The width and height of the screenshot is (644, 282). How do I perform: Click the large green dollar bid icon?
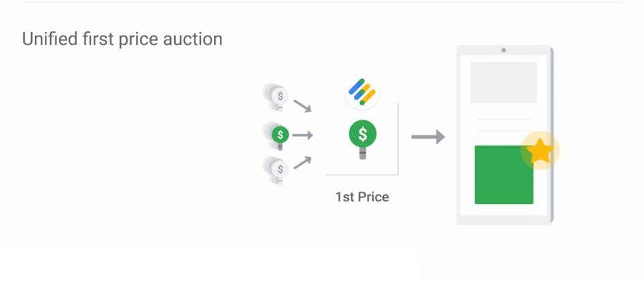tap(363, 140)
